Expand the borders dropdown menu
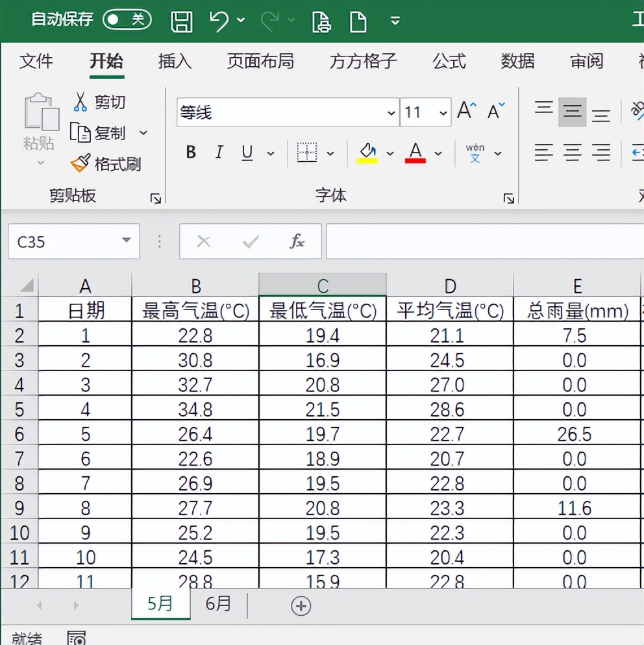Image resolution: width=644 pixels, height=645 pixels. pos(332,152)
